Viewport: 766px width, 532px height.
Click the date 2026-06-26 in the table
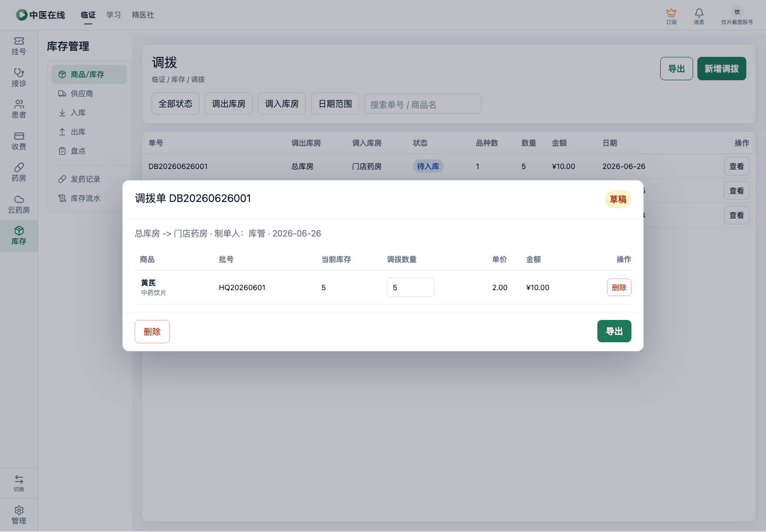pyautogui.click(x=624, y=166)
